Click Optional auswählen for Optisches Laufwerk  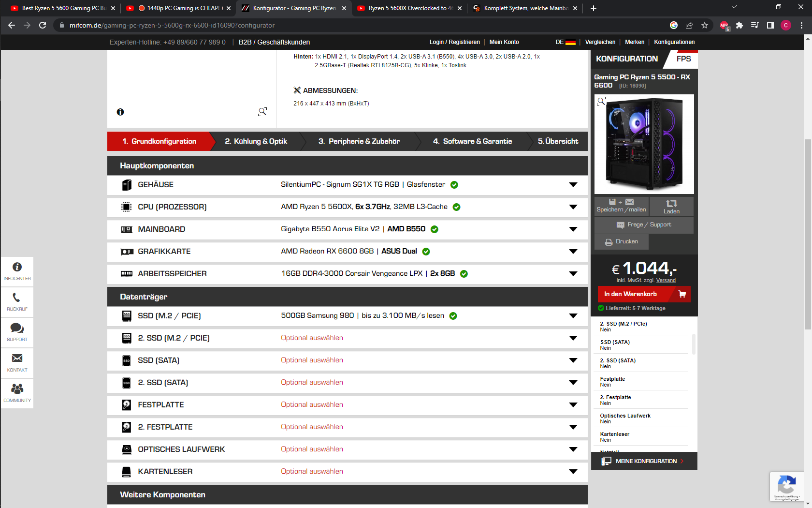312,449
